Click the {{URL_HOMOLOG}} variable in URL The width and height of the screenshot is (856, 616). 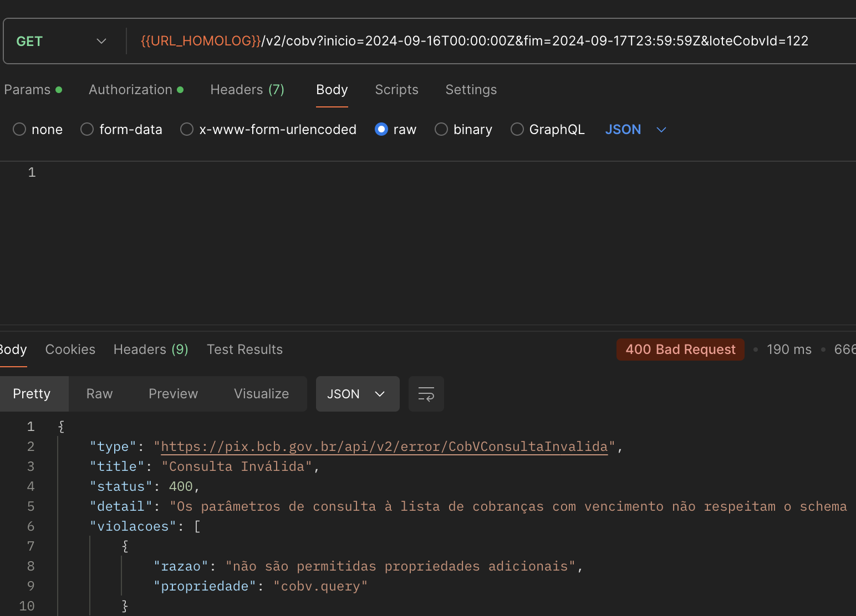pyautogui.click(x=201, y=41)
